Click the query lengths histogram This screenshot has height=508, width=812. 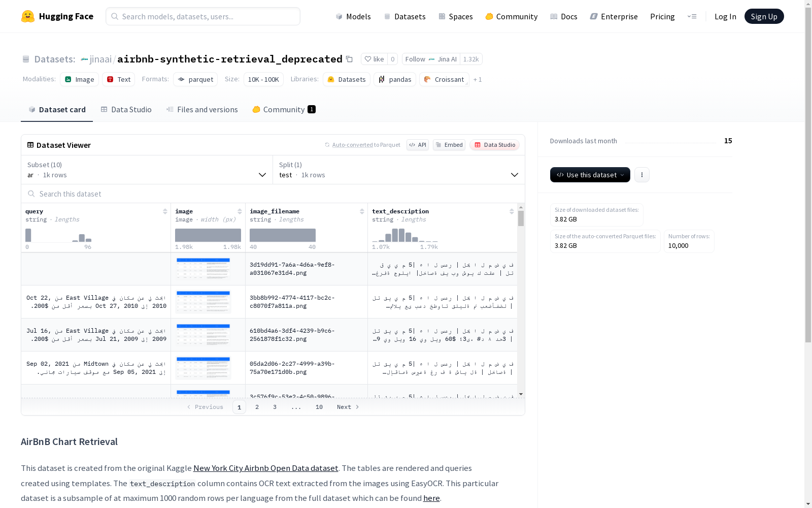pyautogui.click(x=58, y=235)
